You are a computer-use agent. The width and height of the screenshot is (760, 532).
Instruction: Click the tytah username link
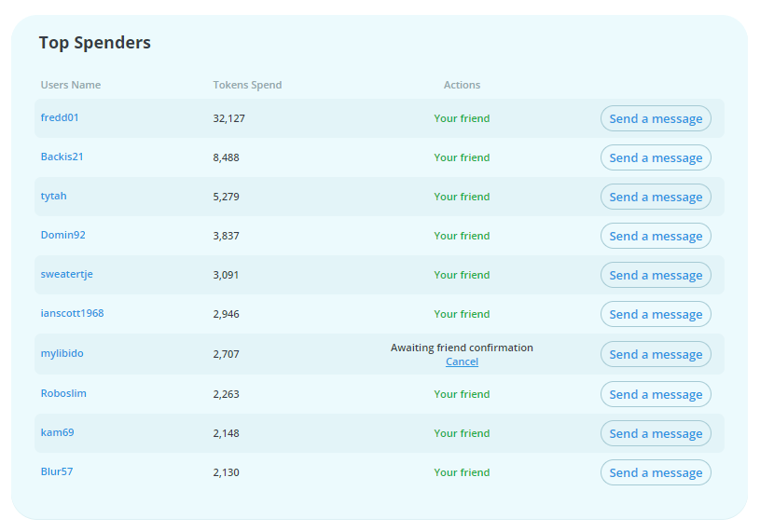pos(53,196)
